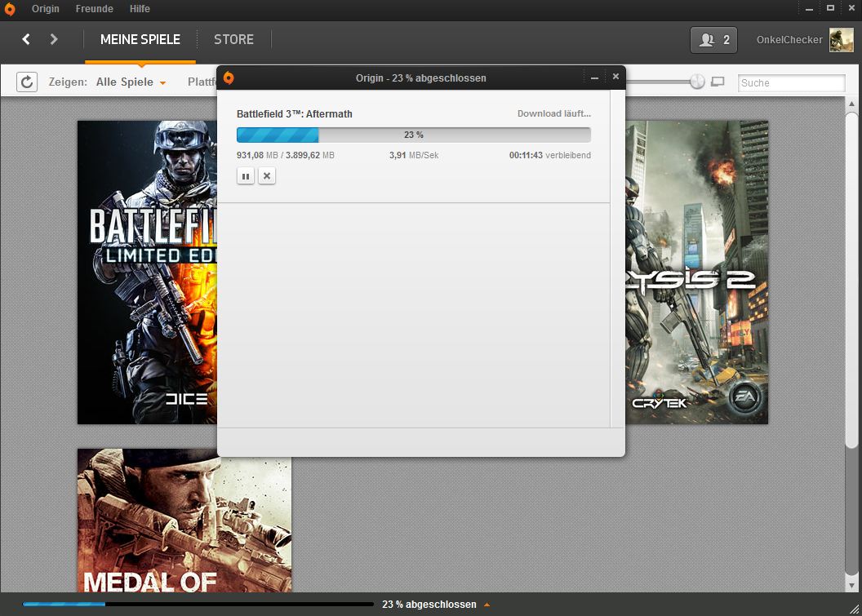Image resolution: width=862 pixels, height=616 pixels.
Task: Click the 931,08 MB / 3.899,62 MB text
Action: click(x=286, y=156)
